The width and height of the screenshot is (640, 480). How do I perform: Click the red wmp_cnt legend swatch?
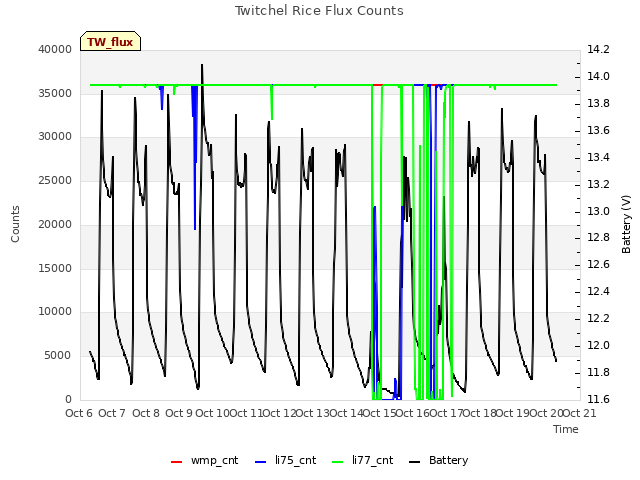pyautogui.click(x=176, y=462)
